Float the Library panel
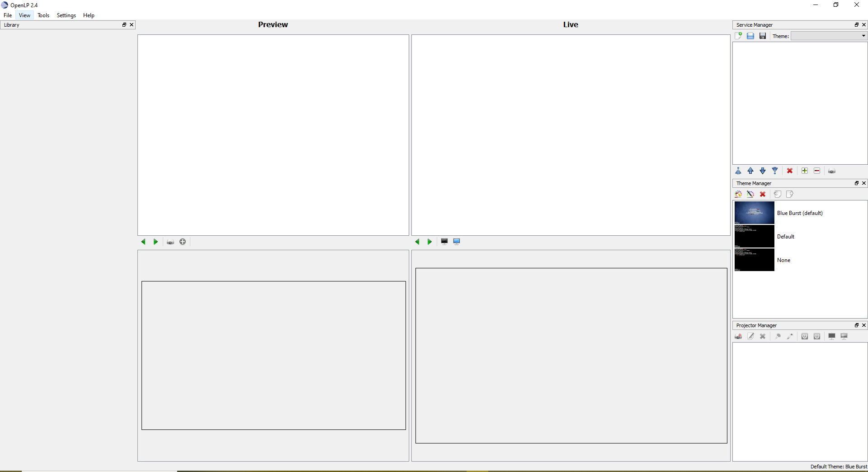The height and width of the screenshot is (472, 868). [x=124, y=25]
